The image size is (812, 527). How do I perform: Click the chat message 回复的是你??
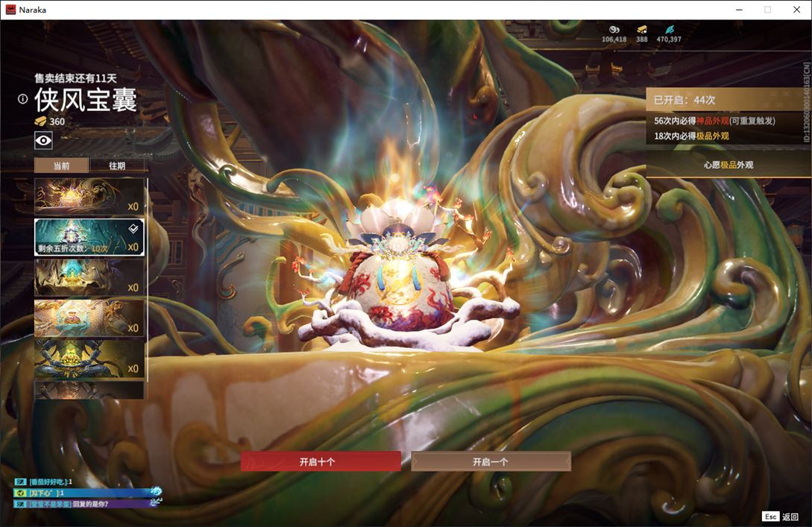pyautogui.click(x=91, y=504)
